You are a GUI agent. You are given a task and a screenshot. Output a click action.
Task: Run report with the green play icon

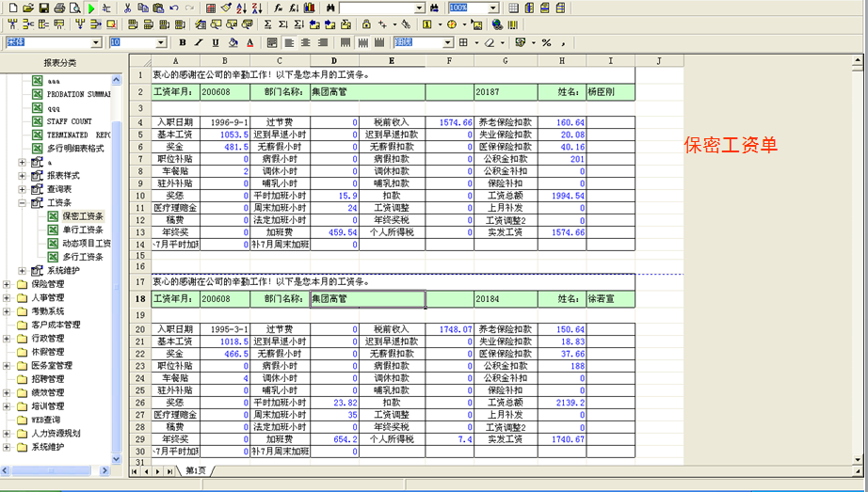tap(90, 8)
